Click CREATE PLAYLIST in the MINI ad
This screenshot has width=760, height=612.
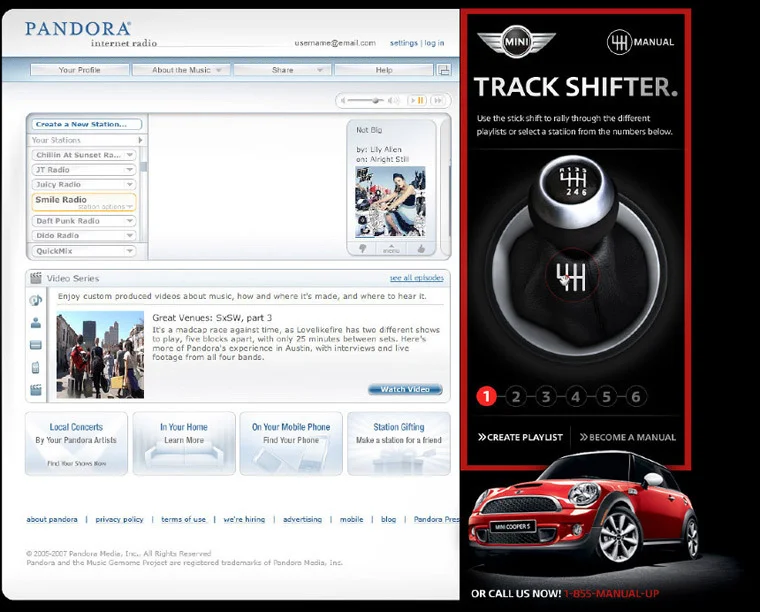click(520, 437)
